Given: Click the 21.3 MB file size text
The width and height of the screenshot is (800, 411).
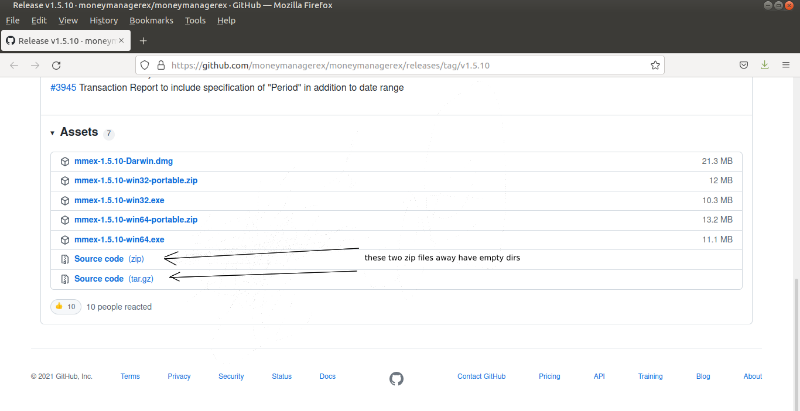Looking at the screenshot, I should (717, 161).
